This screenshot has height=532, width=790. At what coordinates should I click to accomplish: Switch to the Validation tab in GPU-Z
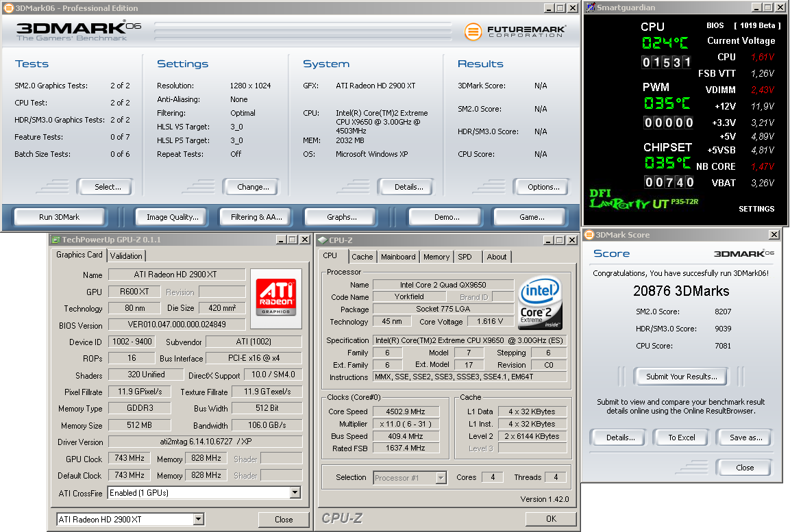126,255
